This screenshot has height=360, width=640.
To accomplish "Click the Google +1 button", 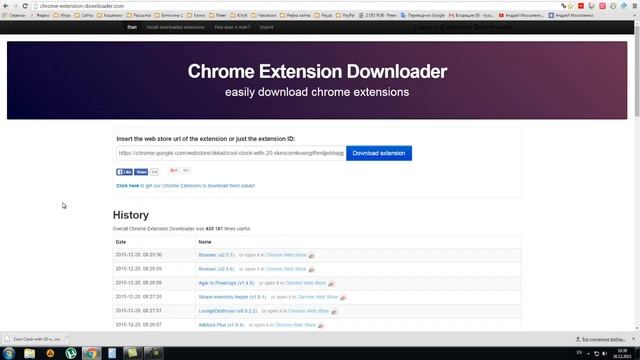I will 174,170.
